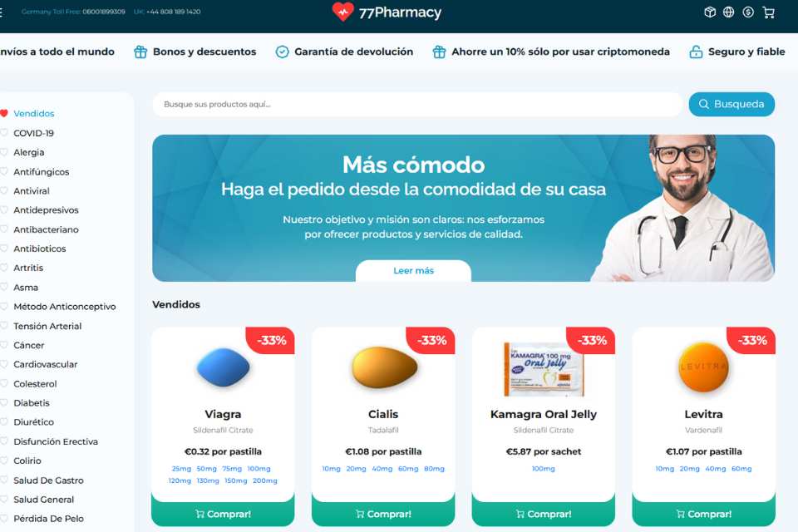Click the Leer más banner button
The height and width of the screenshot is (532, 798).
413,270
